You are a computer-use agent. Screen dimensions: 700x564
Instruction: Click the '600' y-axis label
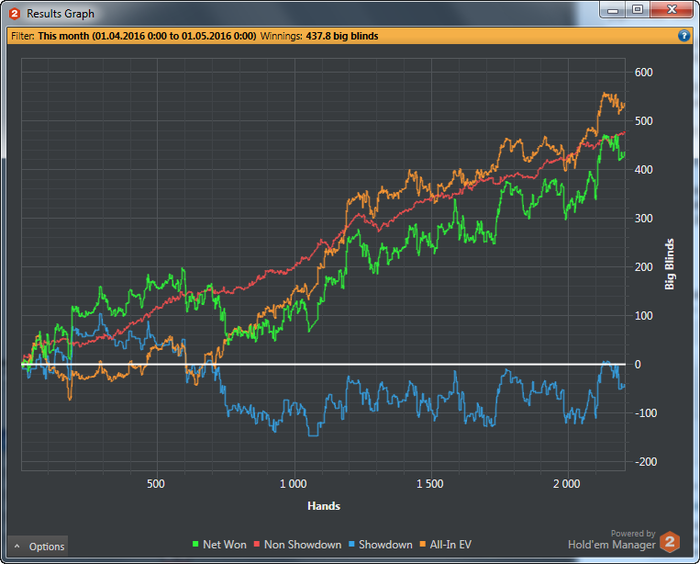point(644,72)
